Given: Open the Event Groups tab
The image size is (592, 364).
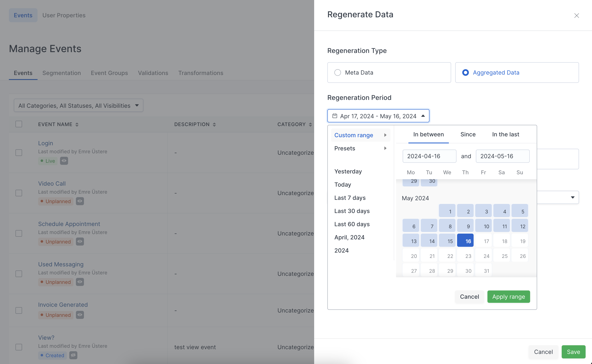Looking at the screenshot, I should pyautogui.click(x=109, y=73).
